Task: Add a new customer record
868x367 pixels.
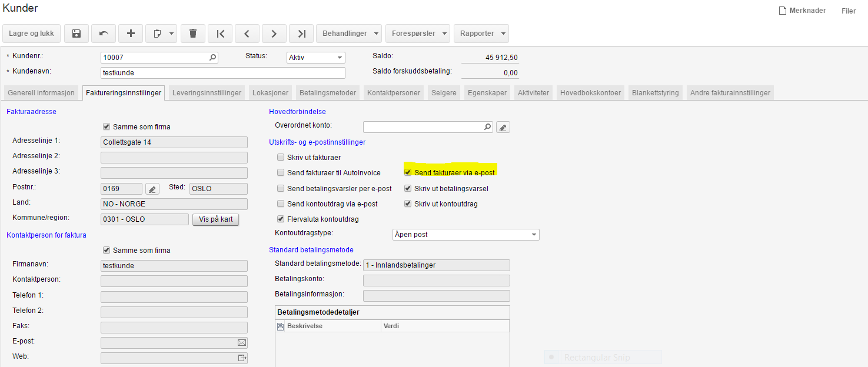Action: (131, 34)
